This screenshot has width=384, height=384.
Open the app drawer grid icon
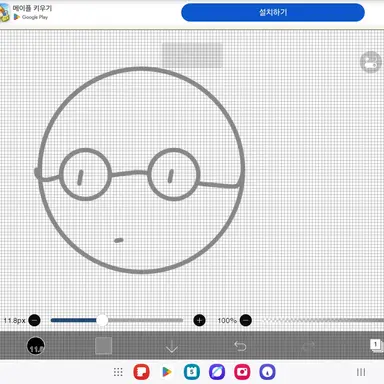pos(118,372)
